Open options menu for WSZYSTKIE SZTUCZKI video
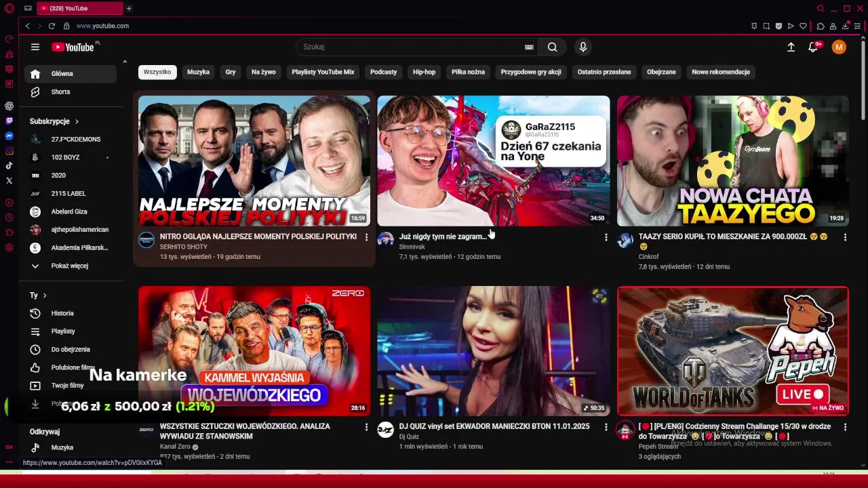Viewport: 868px width, 488px height. [366, 427]
